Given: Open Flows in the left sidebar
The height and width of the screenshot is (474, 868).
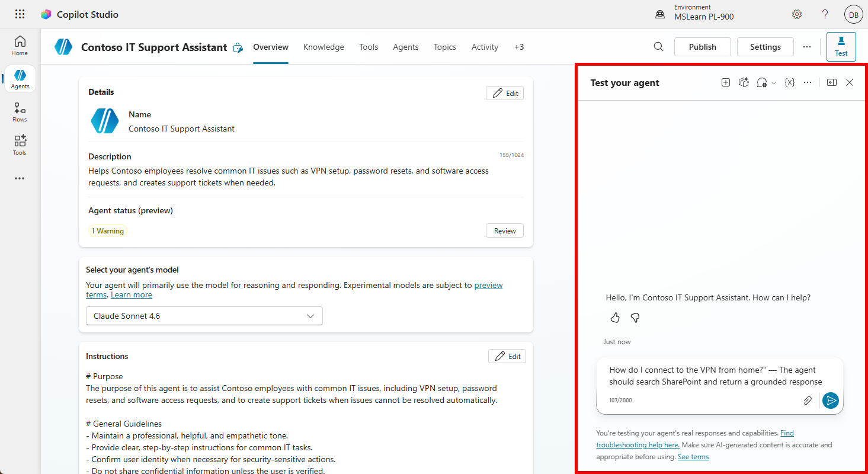Looking at the screenshot, I should (x=20, y=112).
